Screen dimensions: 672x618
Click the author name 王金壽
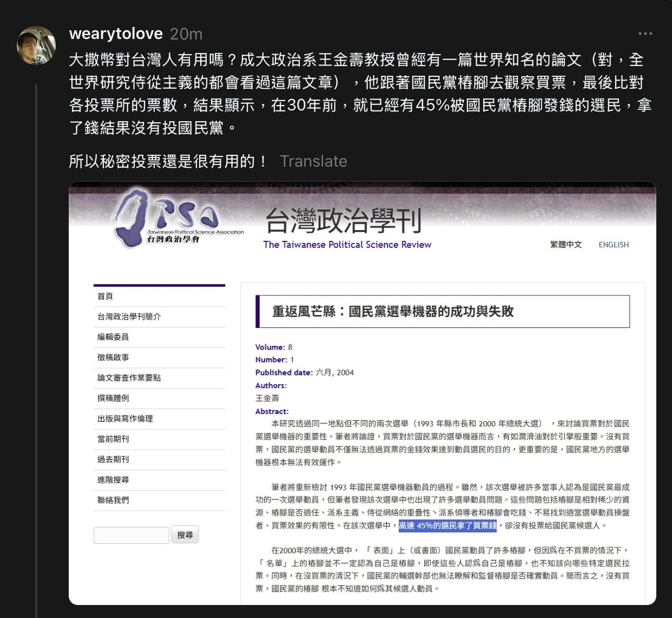pyautogui.click(x=267, y=398)
